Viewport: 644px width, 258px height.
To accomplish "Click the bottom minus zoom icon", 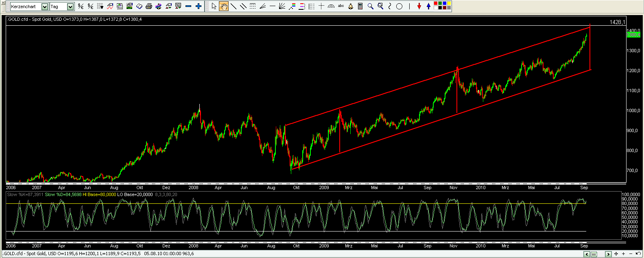I will pyautogui.click(x=631, y=254).
